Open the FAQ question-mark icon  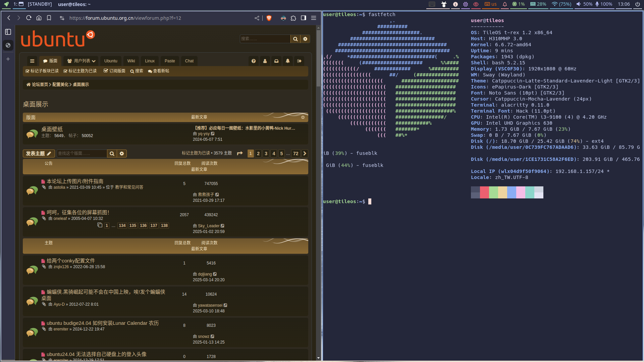[254, 61]
